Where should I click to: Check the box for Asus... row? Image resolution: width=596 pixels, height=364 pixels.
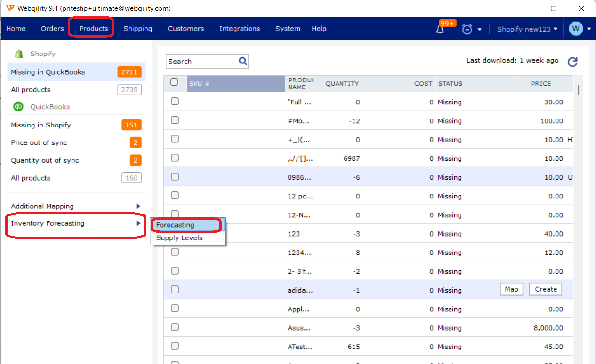click(175, 327)
